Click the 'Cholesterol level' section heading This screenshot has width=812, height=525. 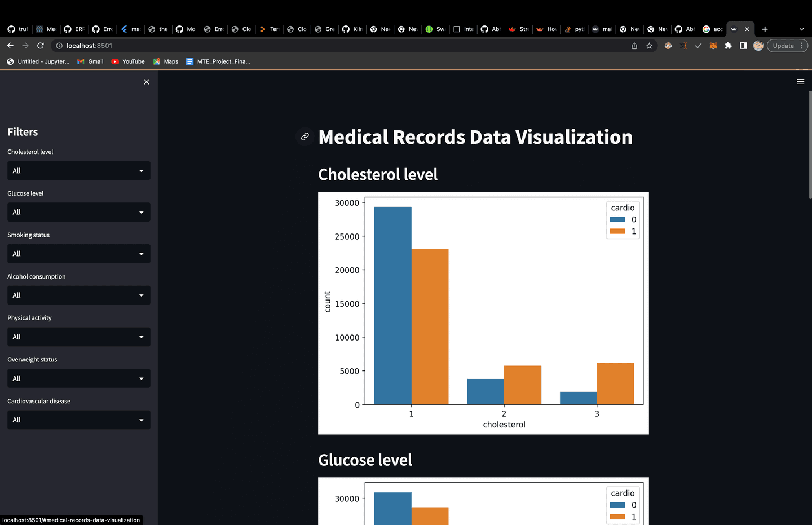pos(378,175)
